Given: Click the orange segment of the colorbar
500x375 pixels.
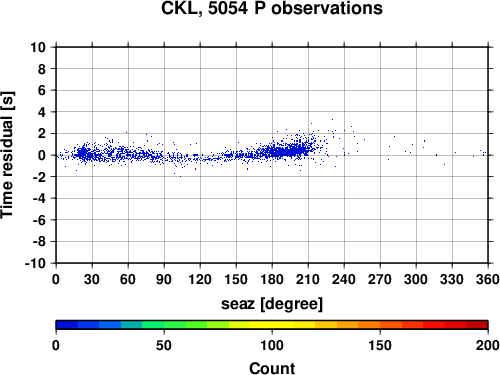Looking at the screenshot, I should [369, 325].
